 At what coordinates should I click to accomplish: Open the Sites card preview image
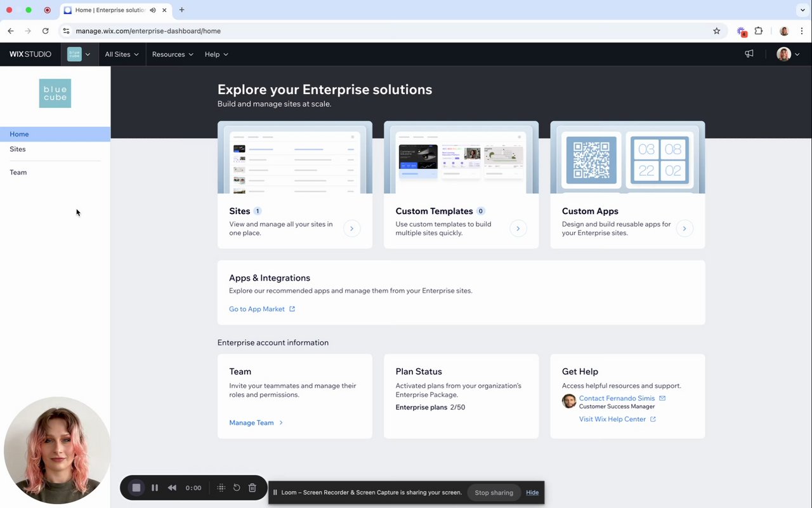point(295,157)
